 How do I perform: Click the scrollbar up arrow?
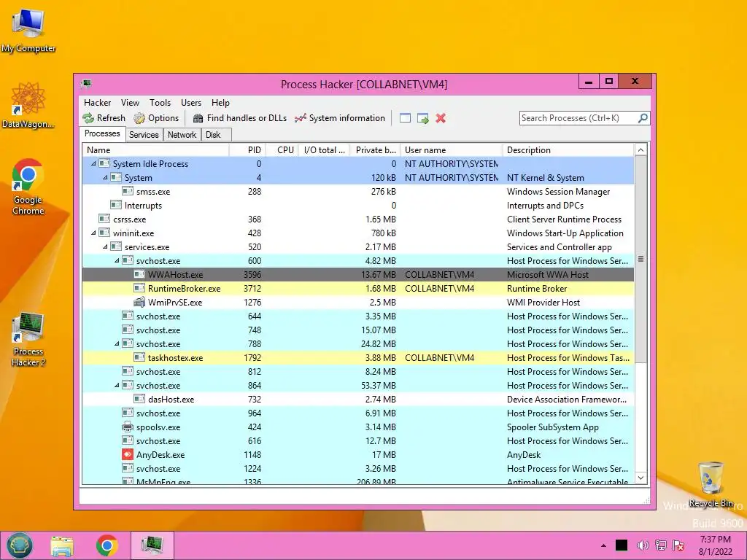[x=640, y=150]
